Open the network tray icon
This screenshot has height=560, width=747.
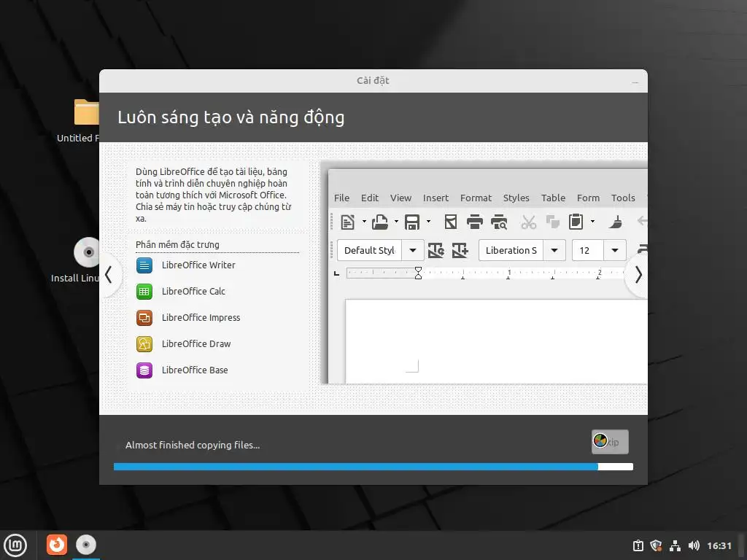(675, 545)
